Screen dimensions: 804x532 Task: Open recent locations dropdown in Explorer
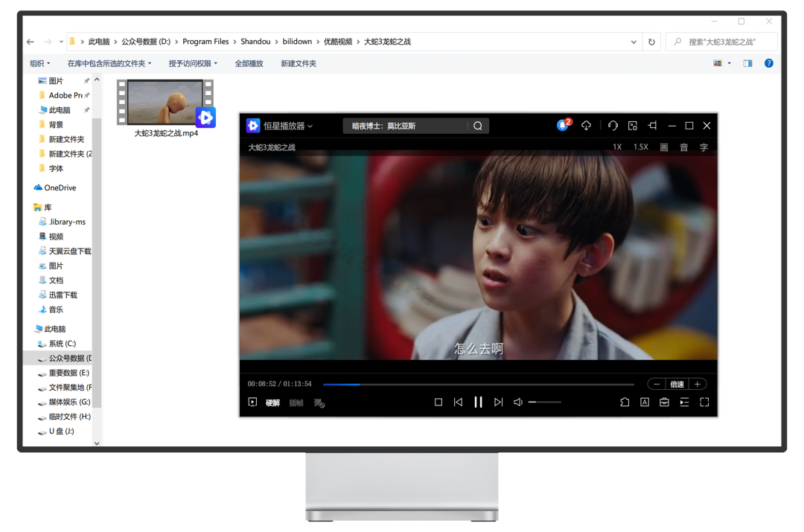click(61, 42)
